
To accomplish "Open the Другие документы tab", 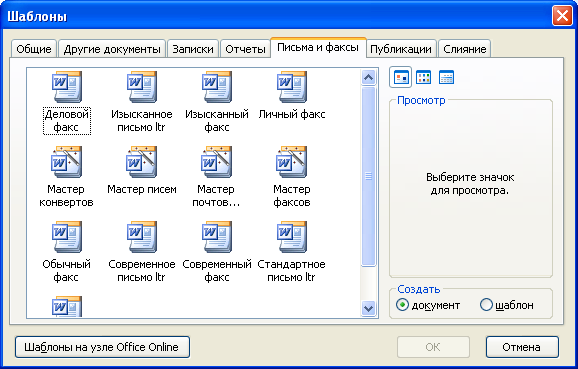I will (x=112, y=49).
